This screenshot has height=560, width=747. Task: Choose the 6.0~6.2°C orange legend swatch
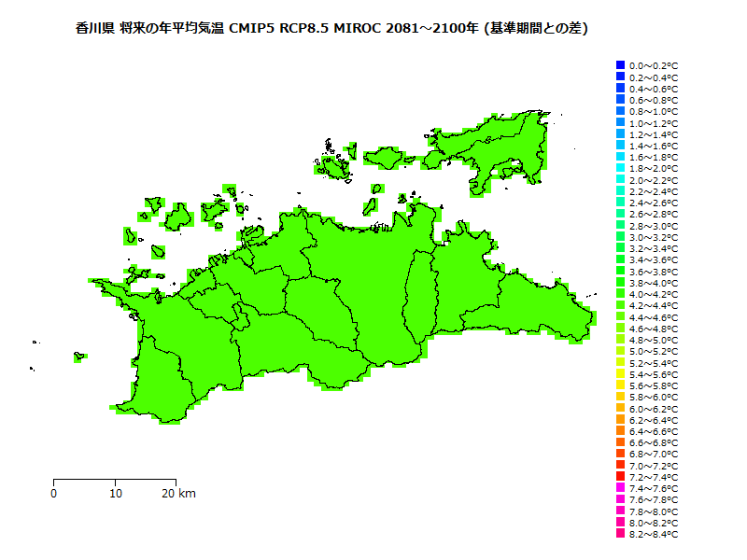pos(620,408)
